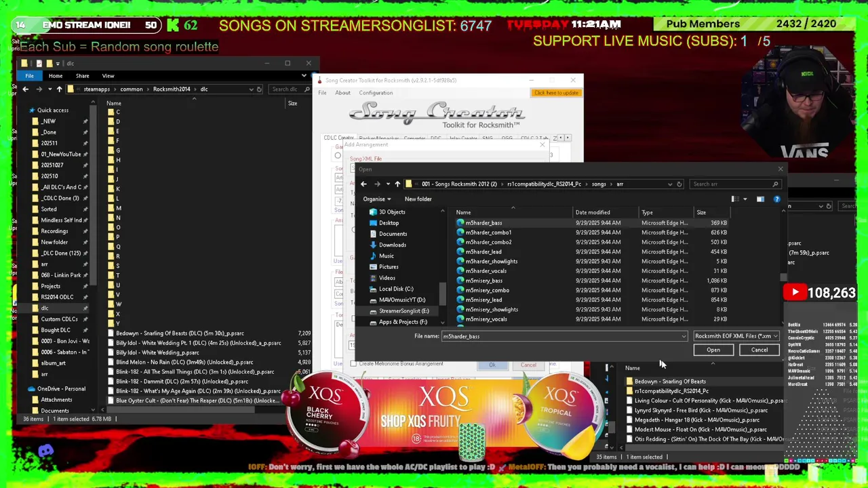Expand dlc Explorer address history dropdown
The width and height of the screenshot is (868, 488).
click(x=251, y=89)
